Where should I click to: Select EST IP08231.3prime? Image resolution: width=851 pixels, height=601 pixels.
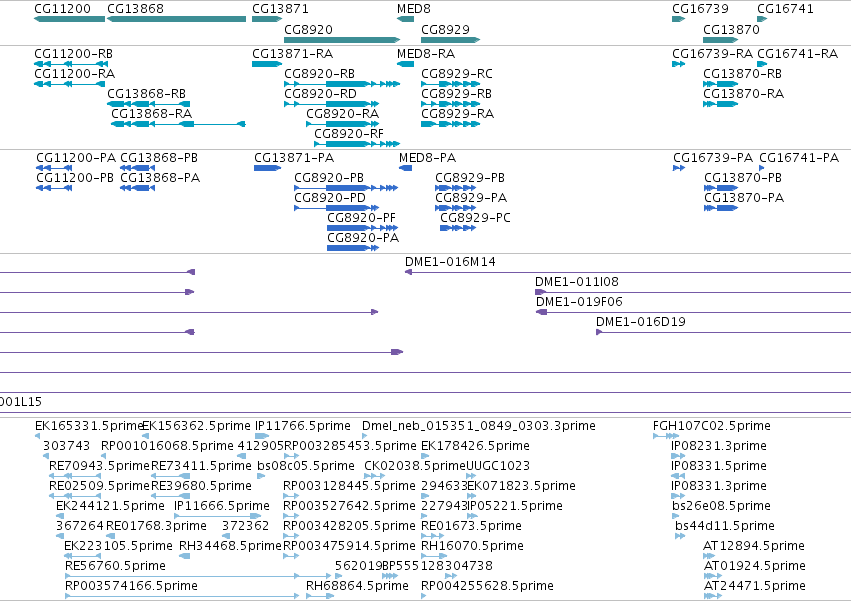[x=719, y=446]
